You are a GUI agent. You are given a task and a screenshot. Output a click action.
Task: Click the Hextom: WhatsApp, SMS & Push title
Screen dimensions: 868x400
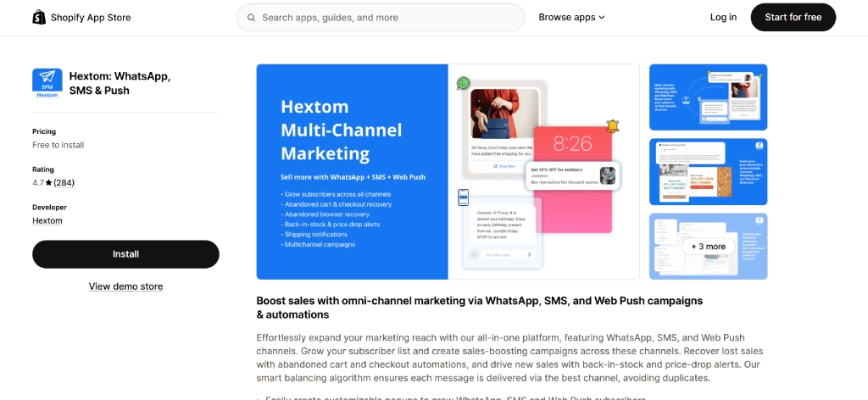pos(120,84)
